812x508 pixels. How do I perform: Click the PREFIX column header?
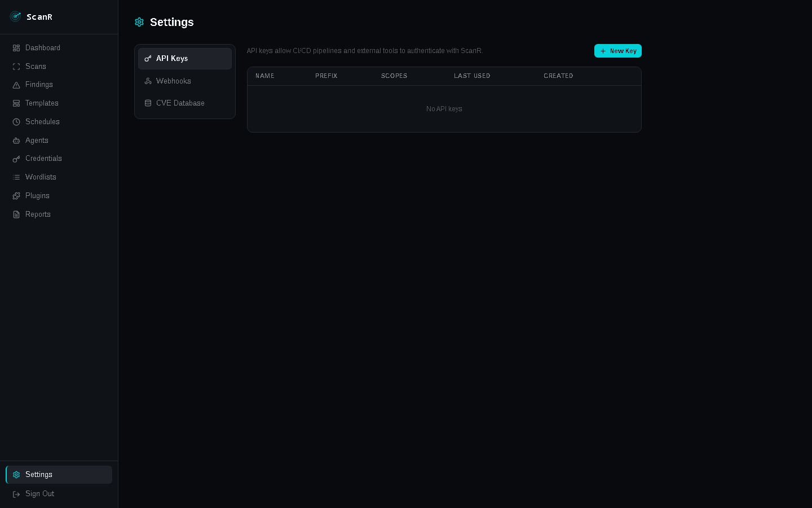[x=326, y=76]
